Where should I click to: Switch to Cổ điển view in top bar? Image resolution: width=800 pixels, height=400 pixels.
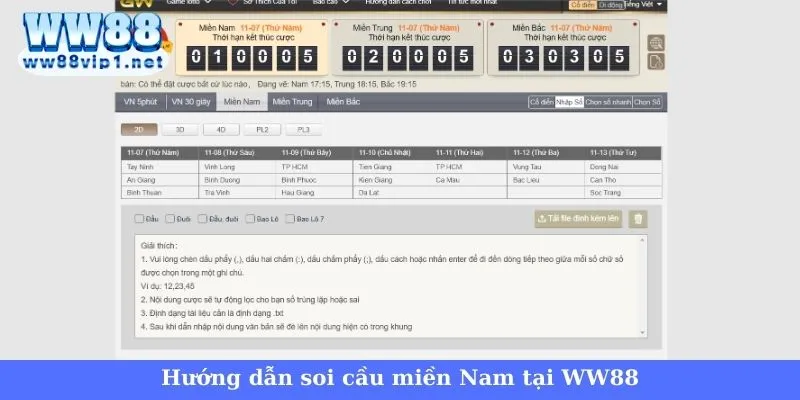pos(583,5)
